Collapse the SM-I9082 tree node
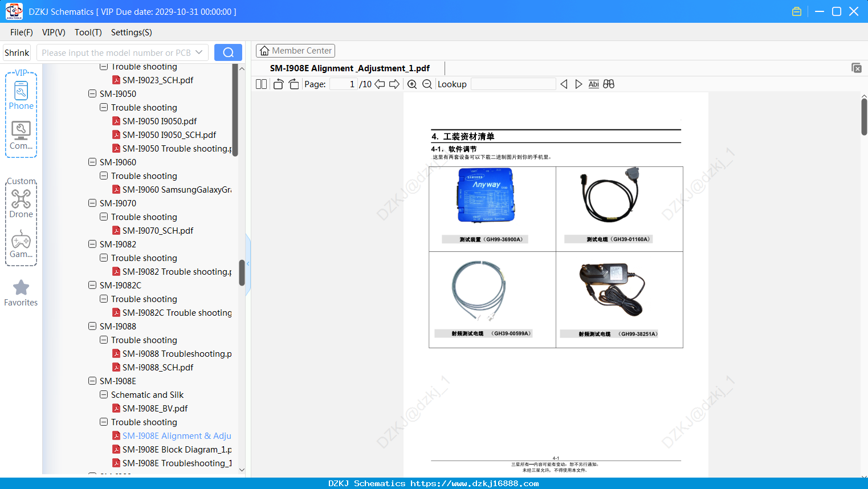 92,244
